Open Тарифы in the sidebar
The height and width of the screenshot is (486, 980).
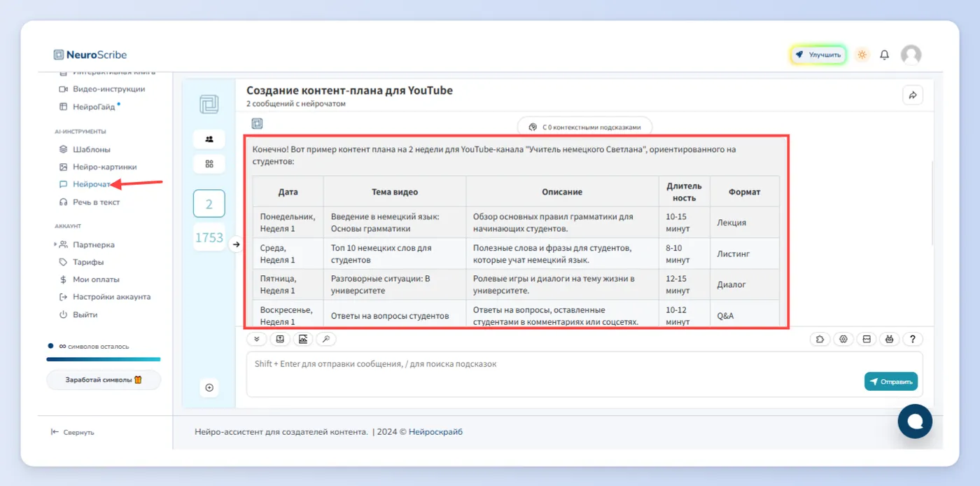tap(82, 262)
